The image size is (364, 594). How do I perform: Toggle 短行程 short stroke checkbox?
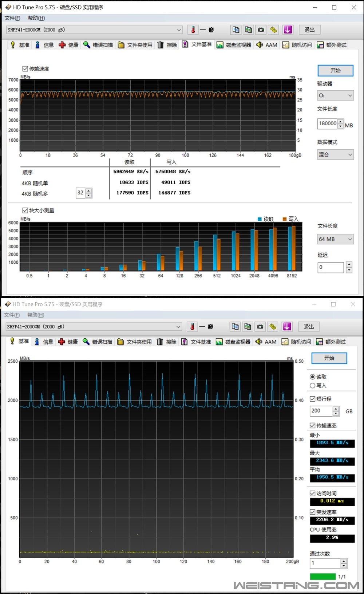point(312,399)
